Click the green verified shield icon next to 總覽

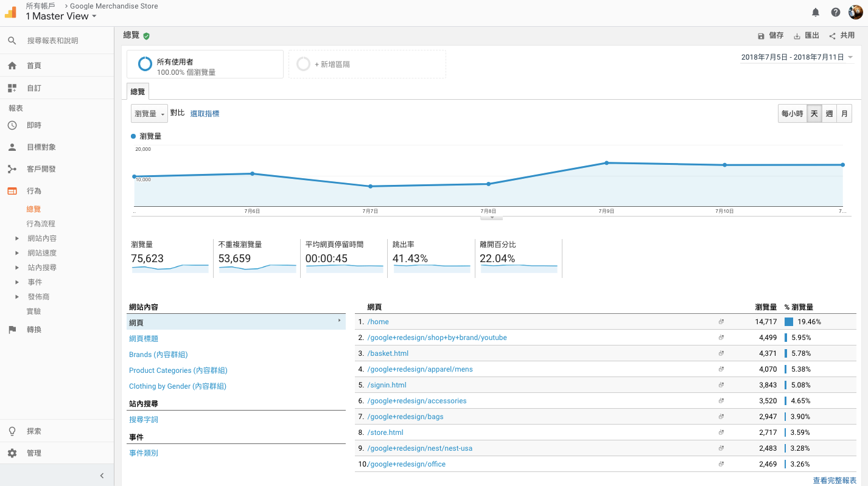146,36
